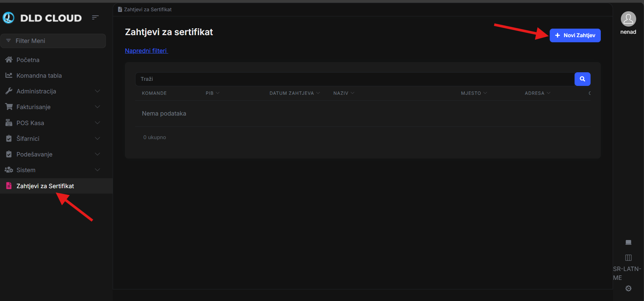The width and height of the screenshot is (644, 301).
Task: Click the Zahtjevi za sertifikat page heading
Action: click(x=169, y=32)
